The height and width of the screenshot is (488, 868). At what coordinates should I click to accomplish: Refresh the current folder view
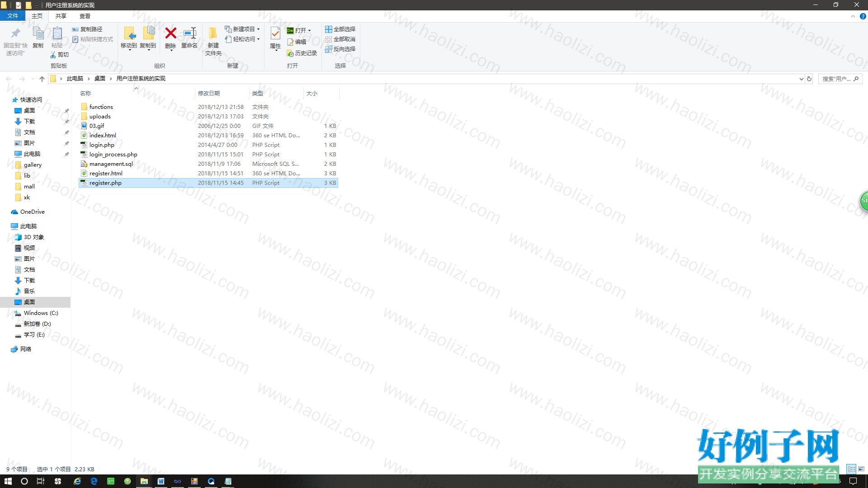coord(809,79)
